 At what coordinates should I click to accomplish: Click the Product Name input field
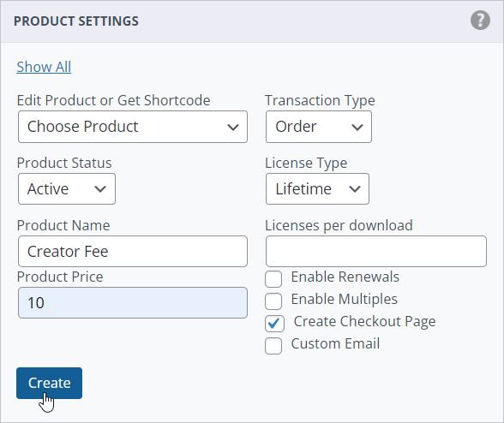[133, 251]
